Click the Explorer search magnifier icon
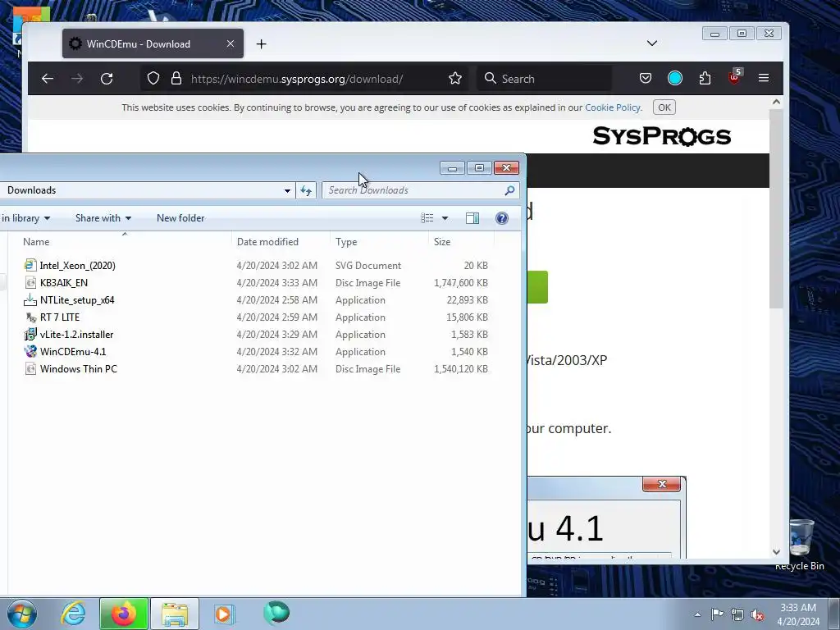Image resolution: width=840 pixels, height=630 pixels. click(509, 190)
